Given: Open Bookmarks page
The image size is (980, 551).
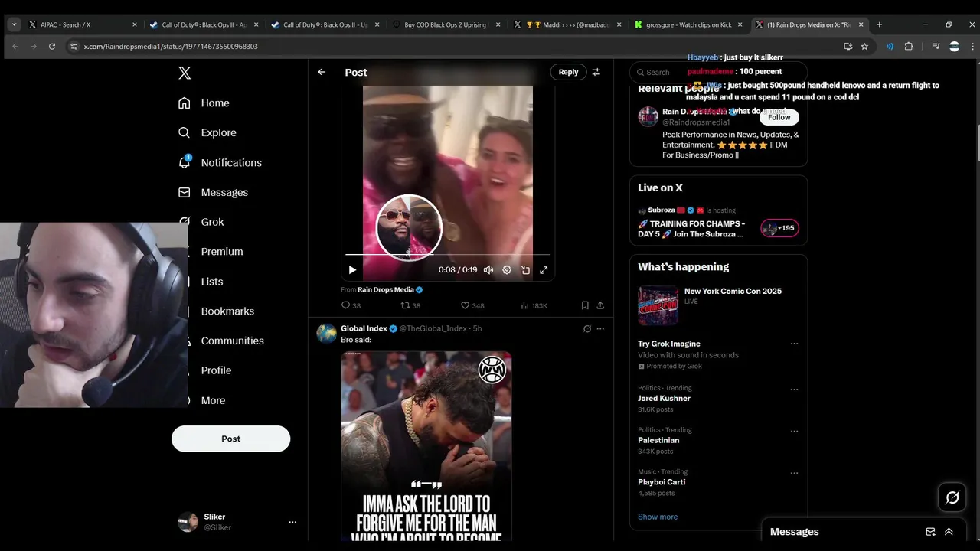Looking at the screenshot, I should [227, 311].
